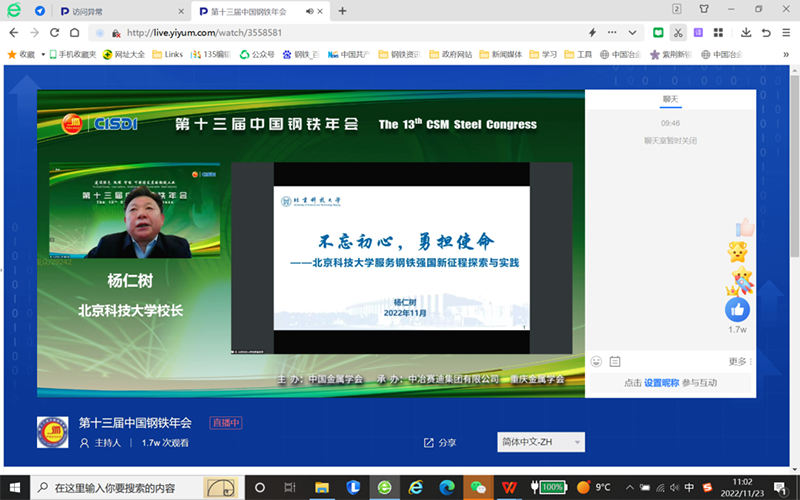Click the announcement note icon beside emoji
The image size is (800, 500).
tap(615, 361)
